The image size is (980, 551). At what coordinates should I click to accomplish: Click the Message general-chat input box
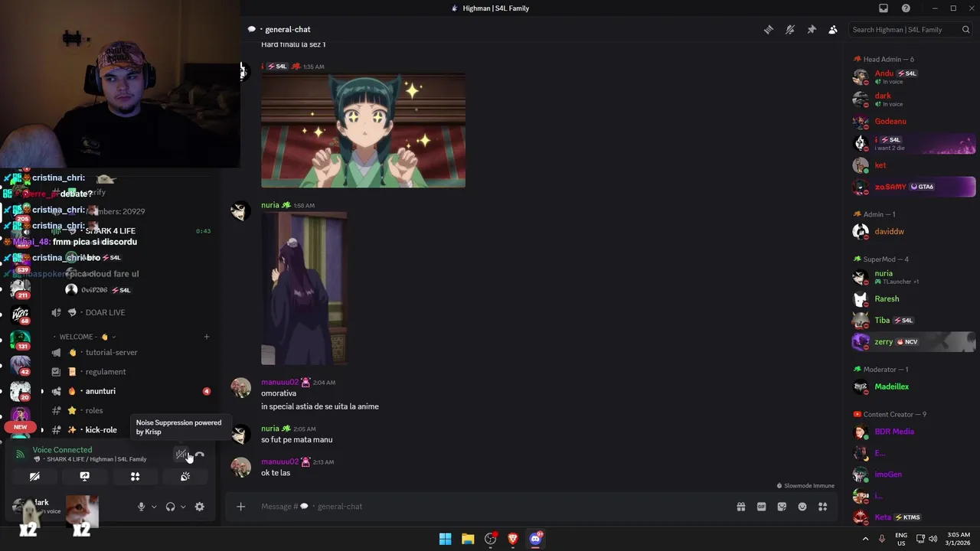[490, 507]
